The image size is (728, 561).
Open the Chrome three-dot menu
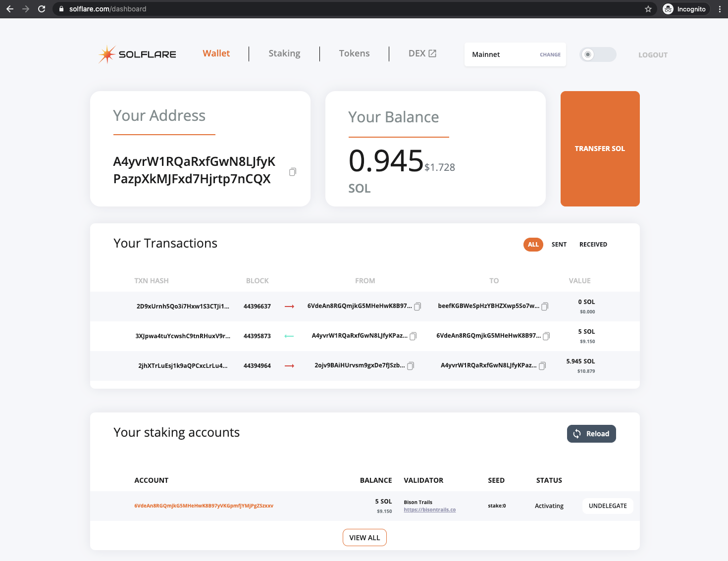click(x=719, y=9)
